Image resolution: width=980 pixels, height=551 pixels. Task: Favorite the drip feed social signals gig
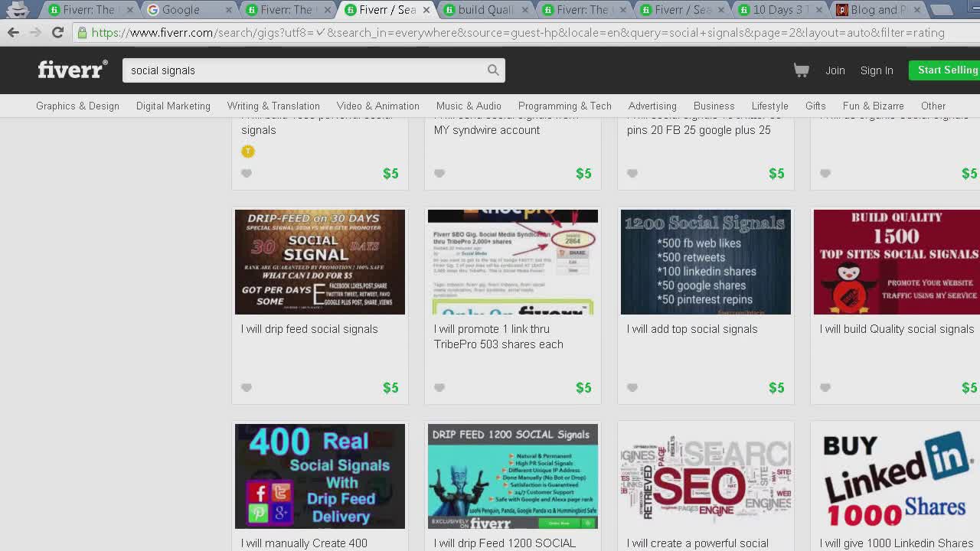[247, 387]
